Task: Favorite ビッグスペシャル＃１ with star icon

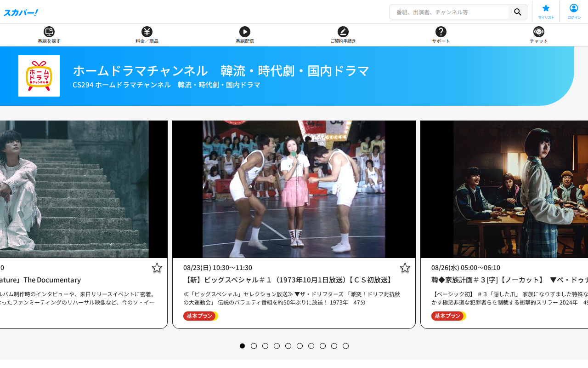Action: coord(405,268)
